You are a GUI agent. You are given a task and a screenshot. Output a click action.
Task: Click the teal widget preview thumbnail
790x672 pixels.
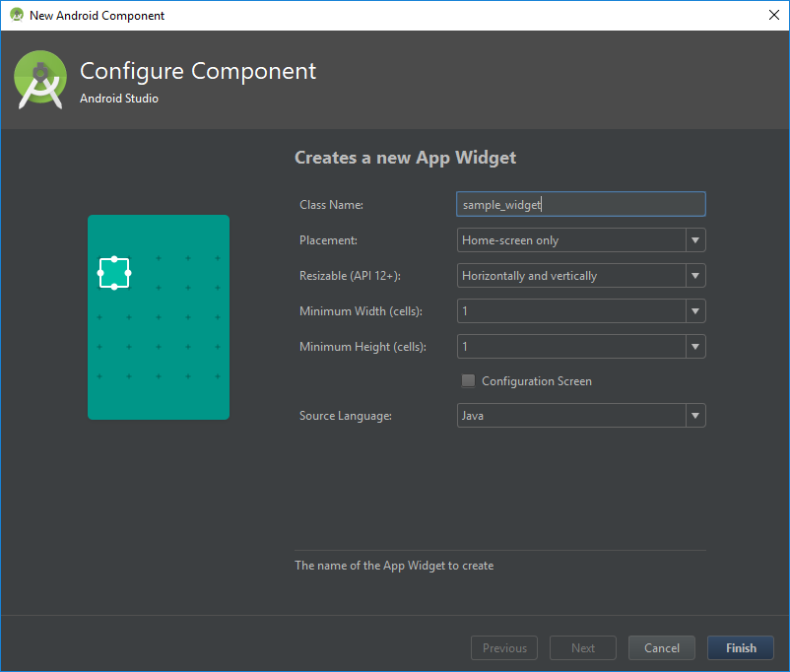coord(159,317)
